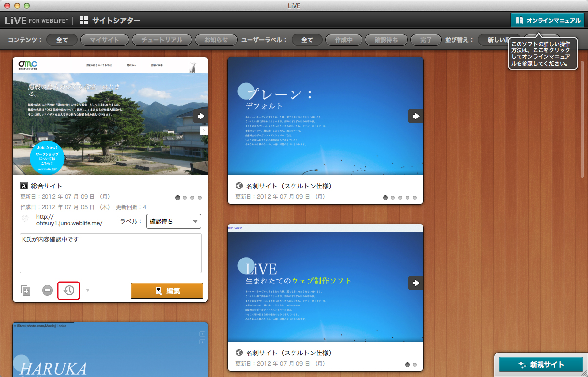Click the next arrow on 総合サイト thumbnail
The height and width of the screenshot is (377, 588).
click(201, 116)
